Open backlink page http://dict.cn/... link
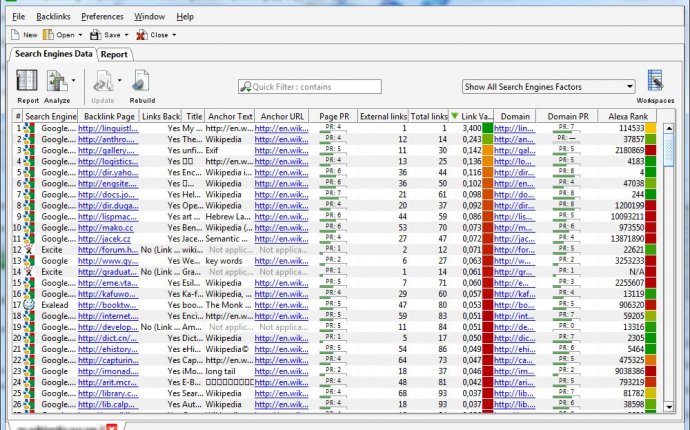Image resolution: width=690 pixels, height=430 pixels. pos(107,338)
